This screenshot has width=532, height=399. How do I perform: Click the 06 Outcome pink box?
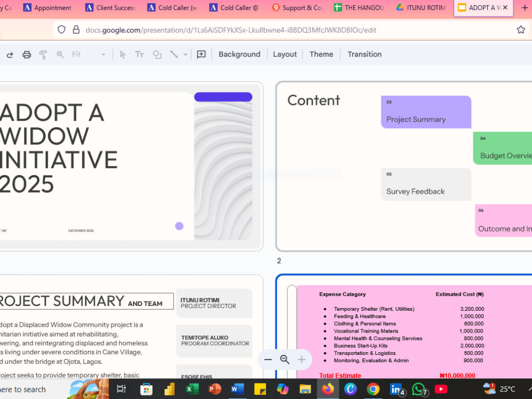[503, 221]
